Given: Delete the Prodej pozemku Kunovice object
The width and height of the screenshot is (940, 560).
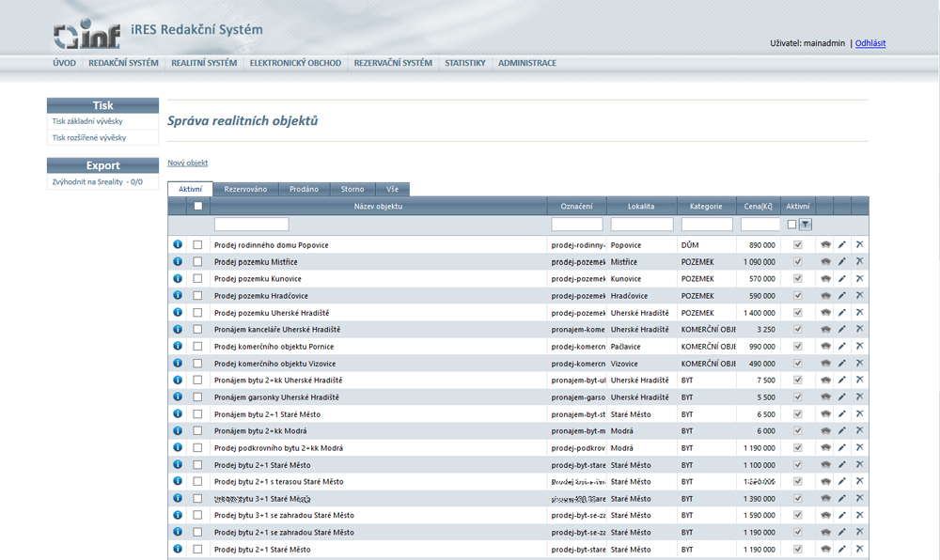Looking at the screenshot, I should tap(859, 279).
